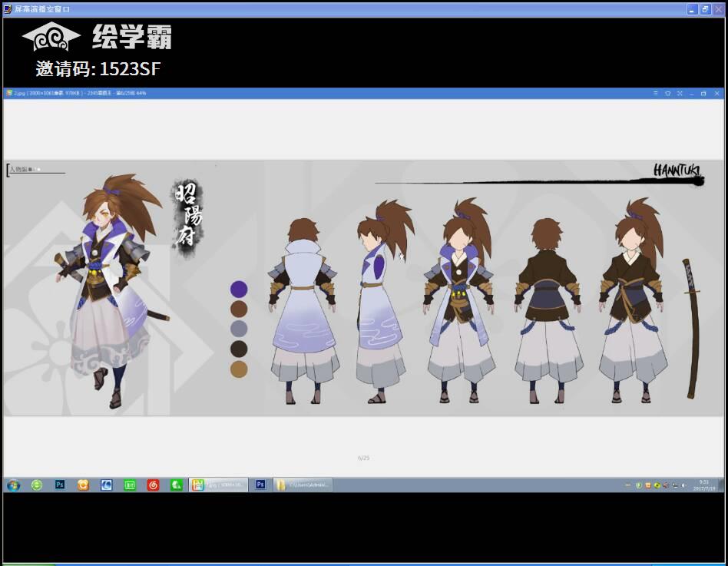
Task: Close the 2345 image viewer window
Action: pos(716,94)
